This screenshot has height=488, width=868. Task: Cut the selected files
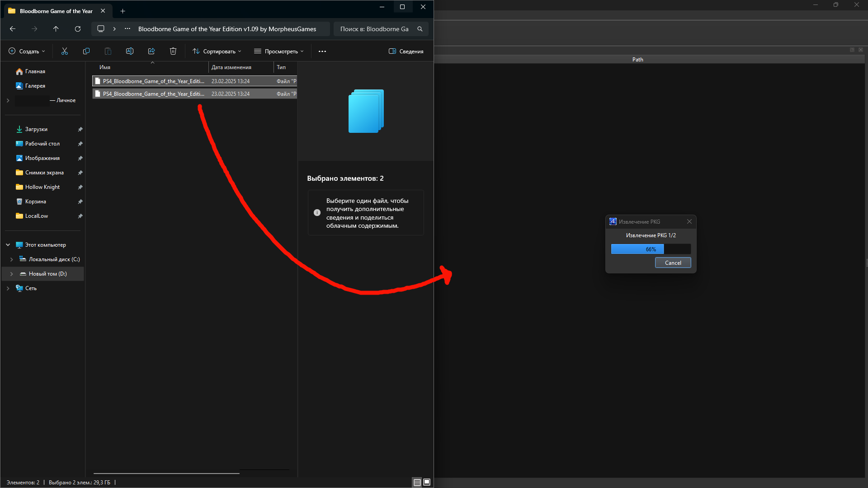coord(65,52)
